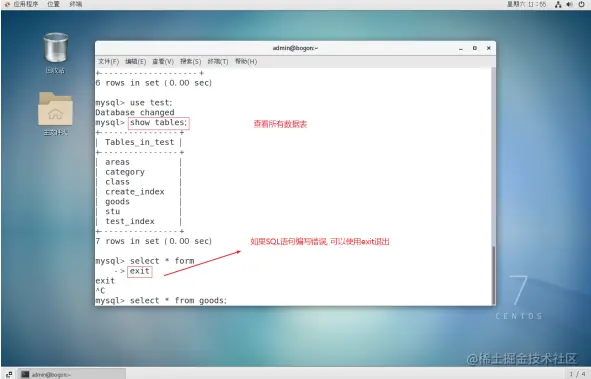Open the Places menu in top bar

pos(54,4)
